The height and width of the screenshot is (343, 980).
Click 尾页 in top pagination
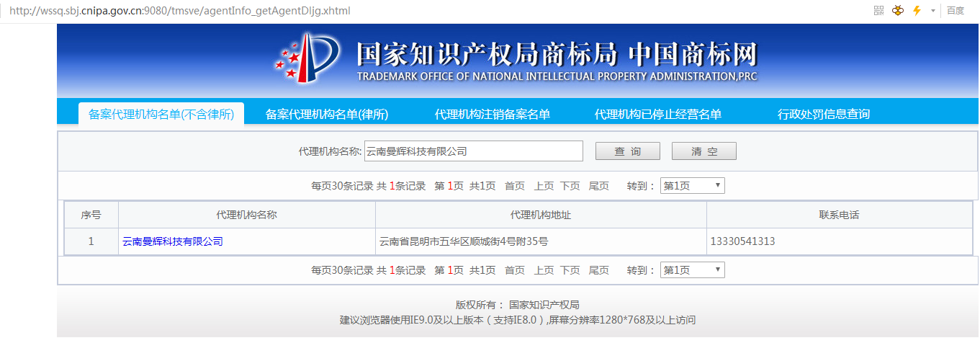pos(599,186)
